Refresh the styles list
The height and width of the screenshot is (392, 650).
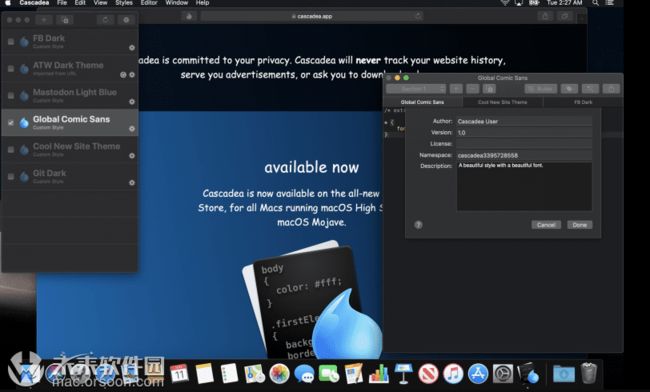pos(105,19)
